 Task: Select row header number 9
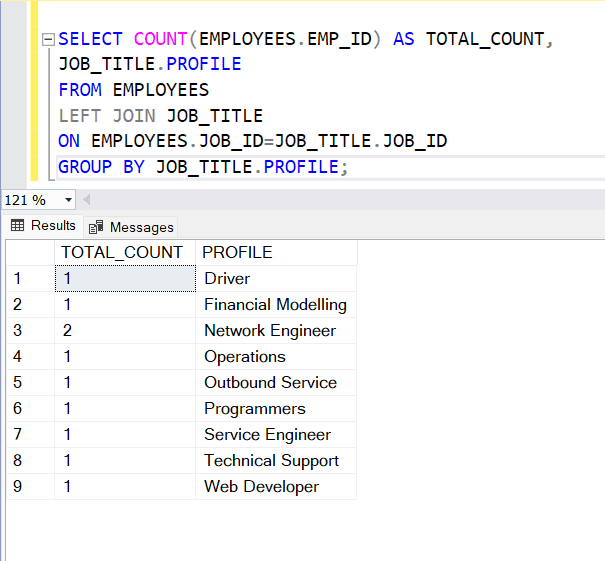point(30,487)
